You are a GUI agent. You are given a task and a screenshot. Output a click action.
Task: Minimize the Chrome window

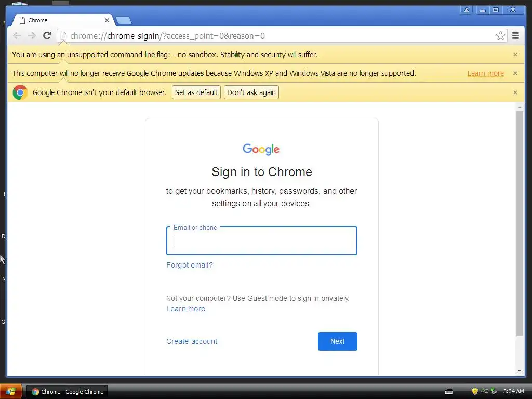tap(483, 10)
